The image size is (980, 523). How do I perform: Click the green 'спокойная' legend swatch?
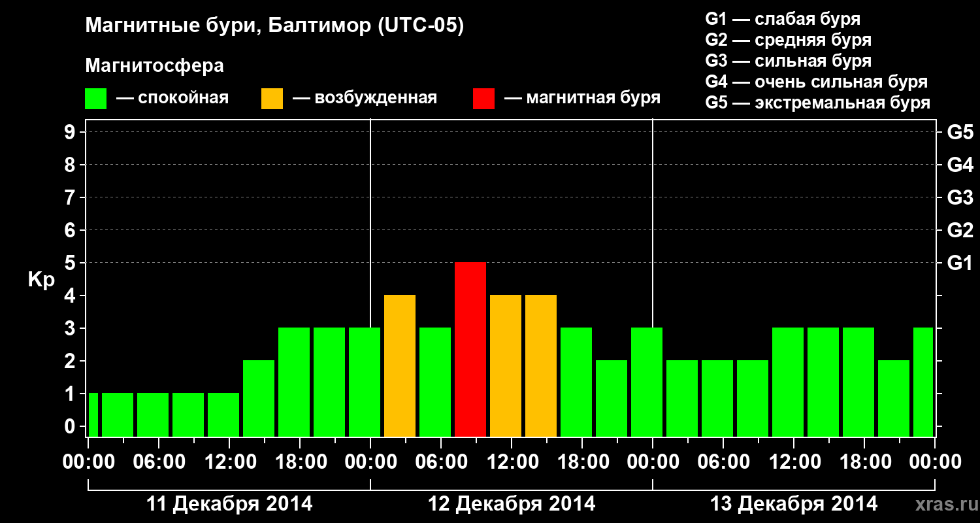point(96,98)
